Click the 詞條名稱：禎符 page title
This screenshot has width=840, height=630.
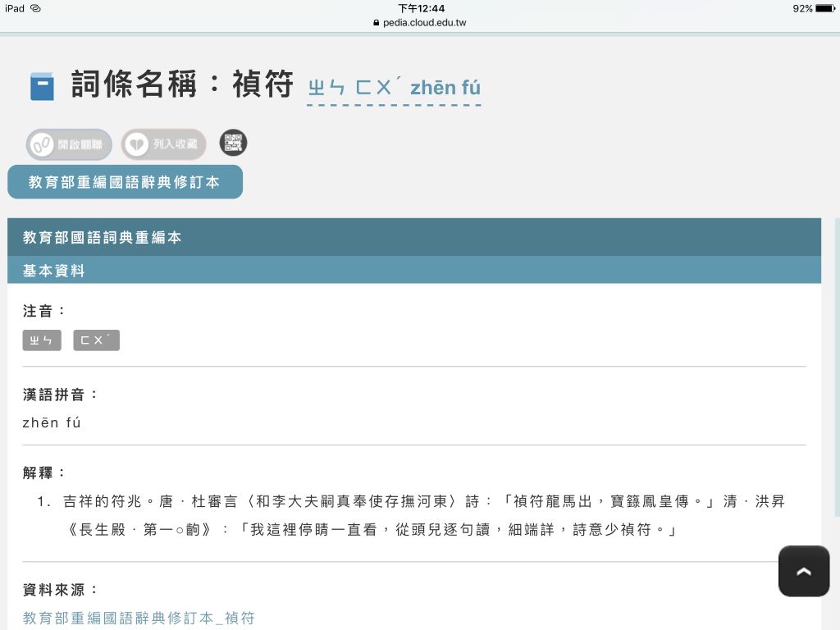pyautogui.click(x=182, y=84)
